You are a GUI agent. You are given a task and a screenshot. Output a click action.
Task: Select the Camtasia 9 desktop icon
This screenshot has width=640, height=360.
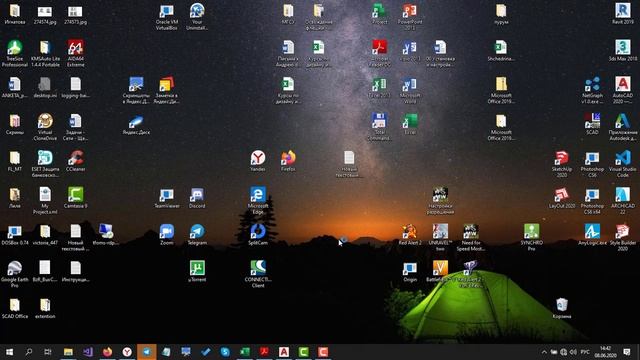click(x=76, y=198)
